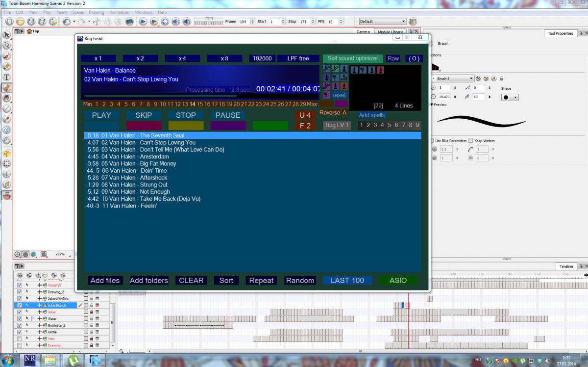Open the Windows menu

[x=144, y=12]
